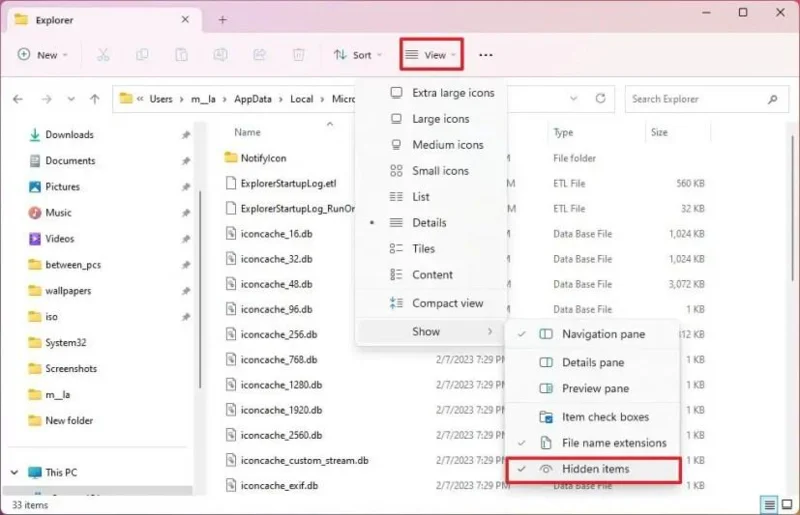Sort by the Type column header
This screenshot has height=515, width=800.
click(563, 132)
